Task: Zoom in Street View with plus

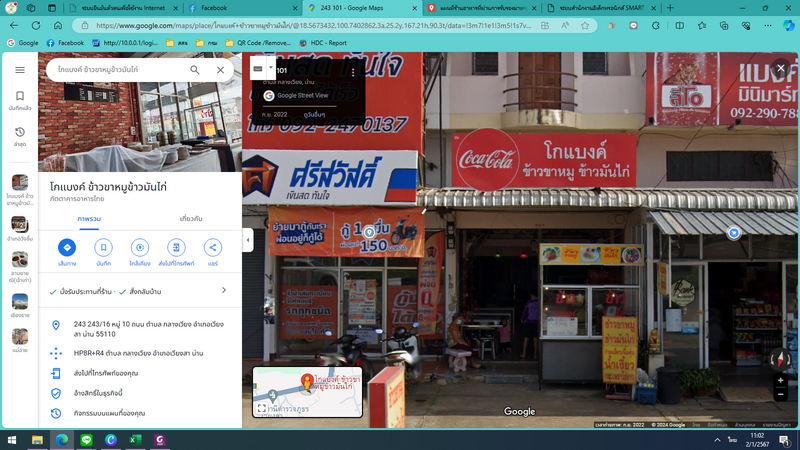Action: pyautogui.click(x=781, y=381)
